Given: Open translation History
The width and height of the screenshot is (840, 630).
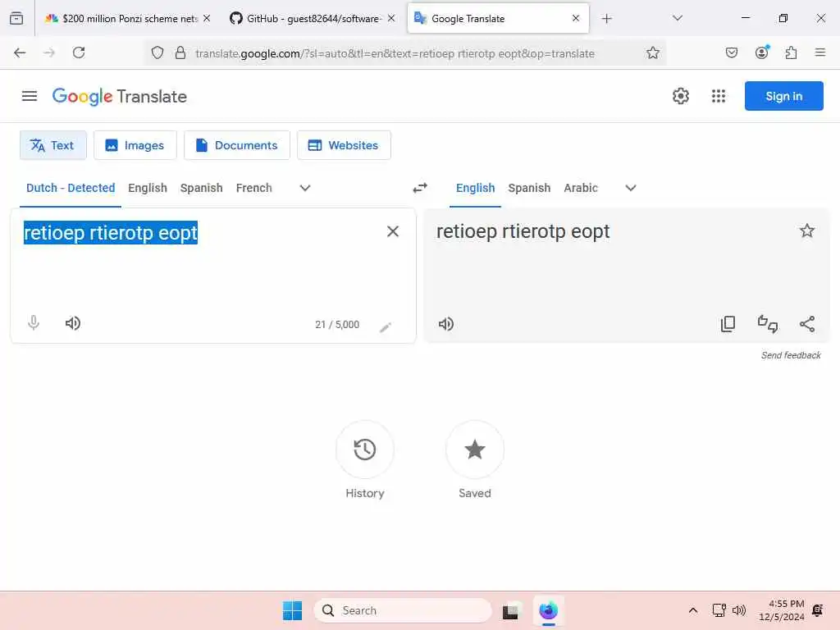Looking at the screenshot, I should click(x=365, y=450).
